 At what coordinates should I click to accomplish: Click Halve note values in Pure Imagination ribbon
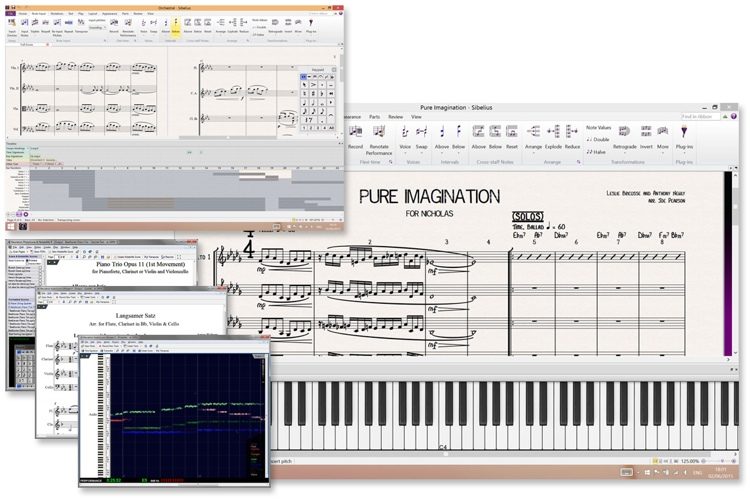pos(596,152)
